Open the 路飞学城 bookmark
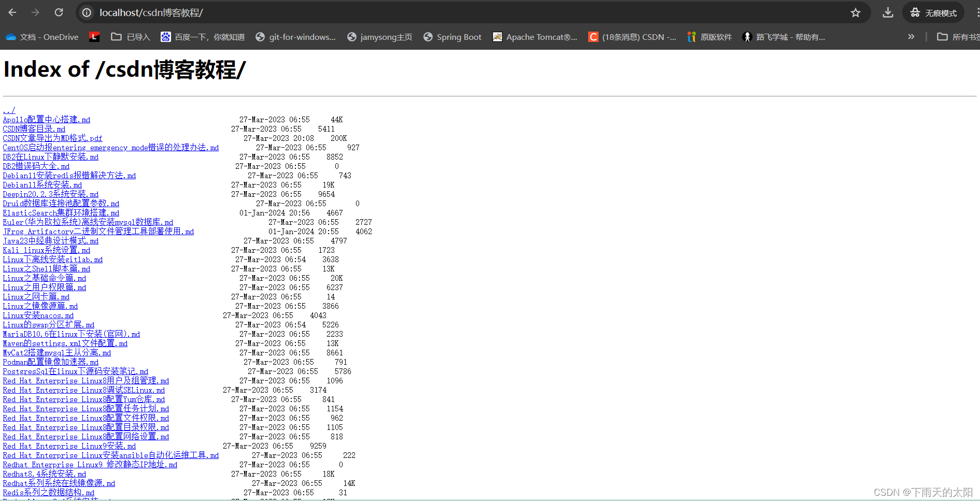980x502 pixels. pyautogui.click(x=784, y=37)
